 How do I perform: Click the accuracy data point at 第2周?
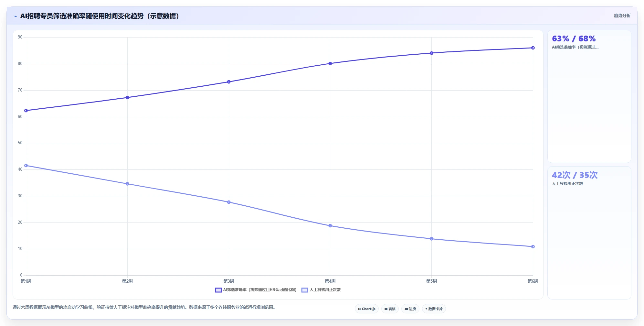(127, 98)
